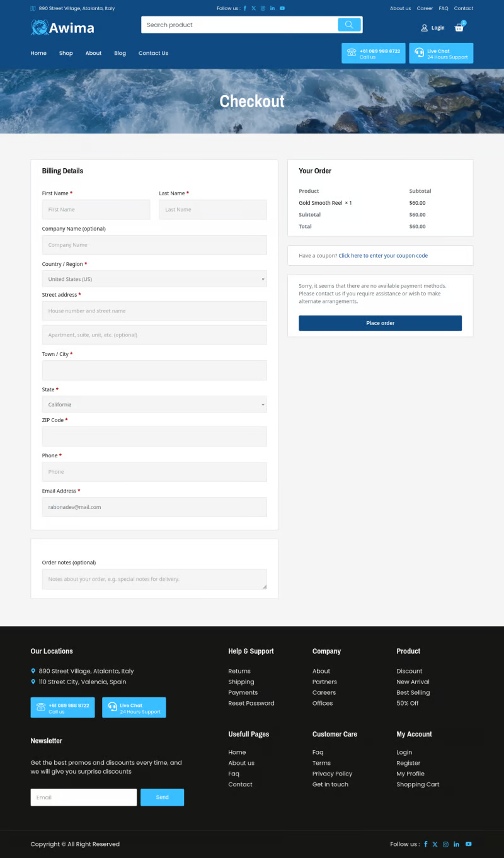Open the Instagram profile from the footer
504x858 pixels.
pos(445,844)
